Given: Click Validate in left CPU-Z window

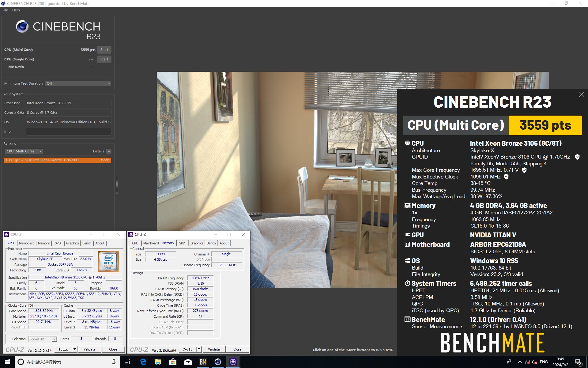Looking at the screenshot, I should [90, 349].
